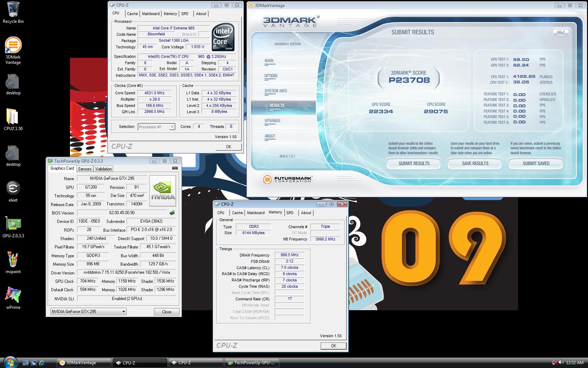Click the 3DMark score P23708
Screen dimensions: 588x368
409,80
